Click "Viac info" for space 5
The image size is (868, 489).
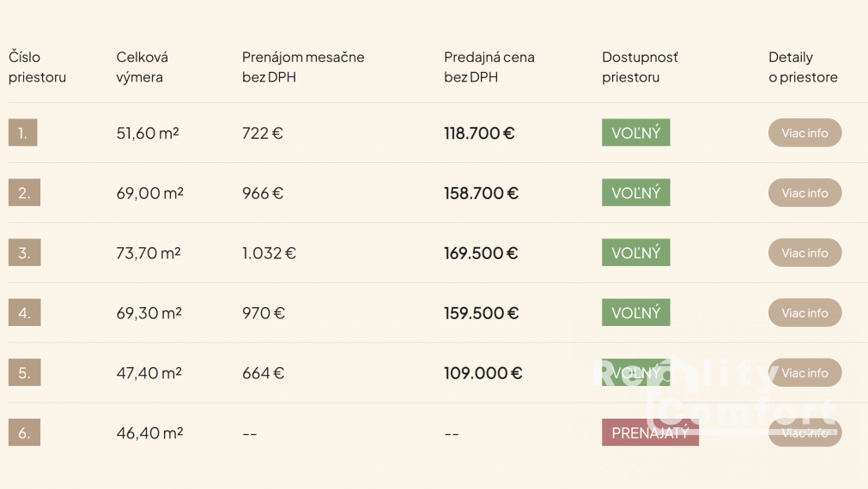804,373
